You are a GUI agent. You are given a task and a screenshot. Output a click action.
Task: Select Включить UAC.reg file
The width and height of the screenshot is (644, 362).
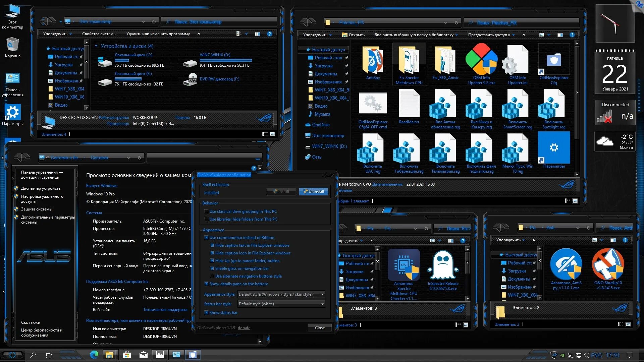point(373,153)
